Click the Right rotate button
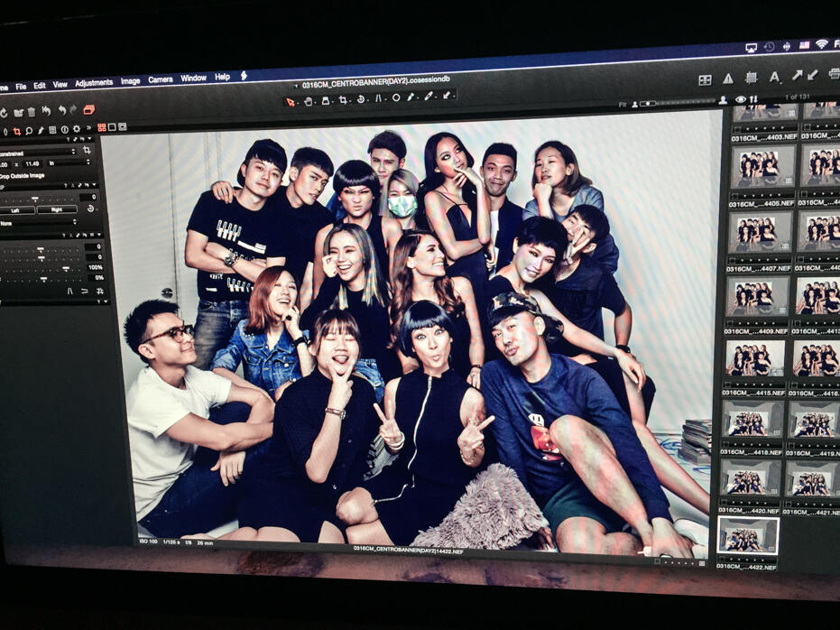Image resolution: width=840 pixels, height=630 pixels. coord(57,210)
